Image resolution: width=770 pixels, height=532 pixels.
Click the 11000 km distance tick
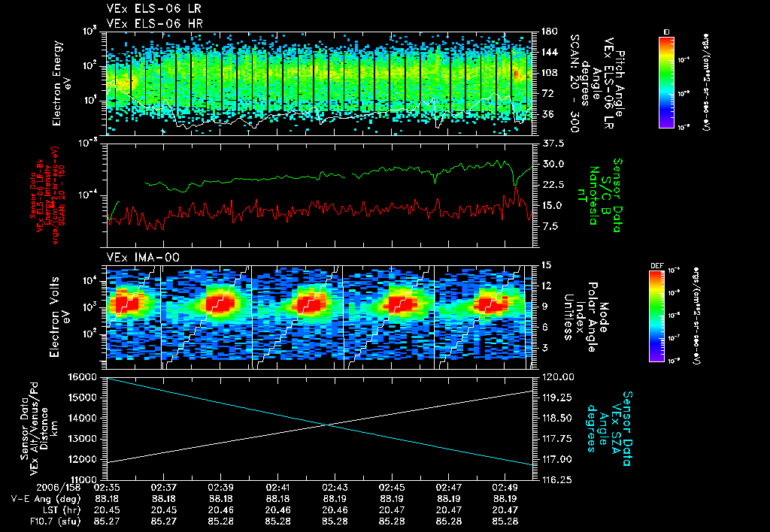click(x=83, y=479)
